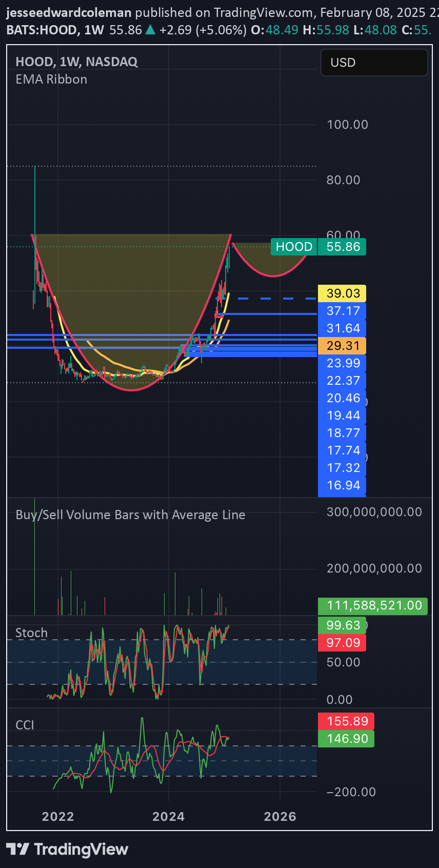Click the orange 29.31 price label
439x868 pixels.
click(342, 346)
